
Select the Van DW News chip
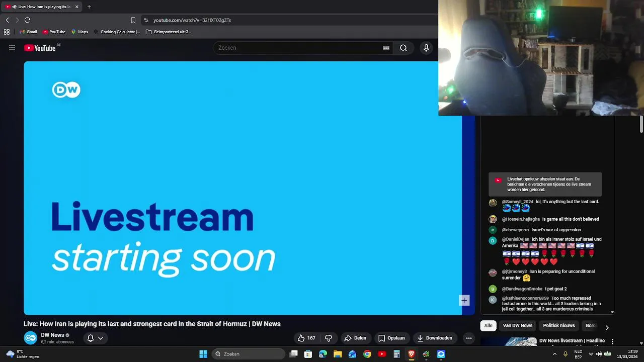[x=517, y=325]
